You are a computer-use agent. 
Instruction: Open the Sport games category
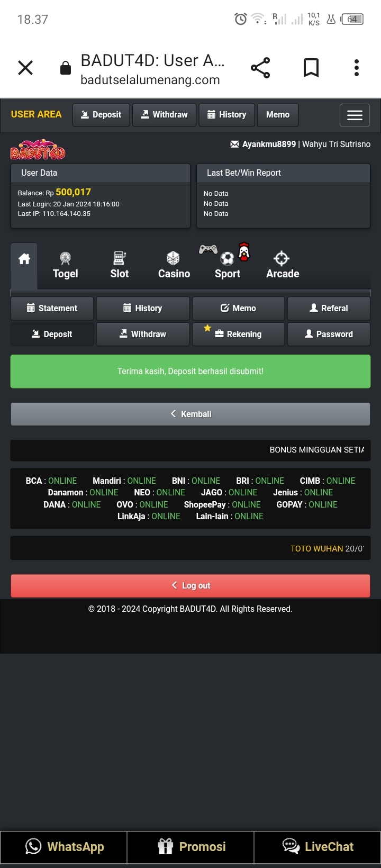coord(228,265)
